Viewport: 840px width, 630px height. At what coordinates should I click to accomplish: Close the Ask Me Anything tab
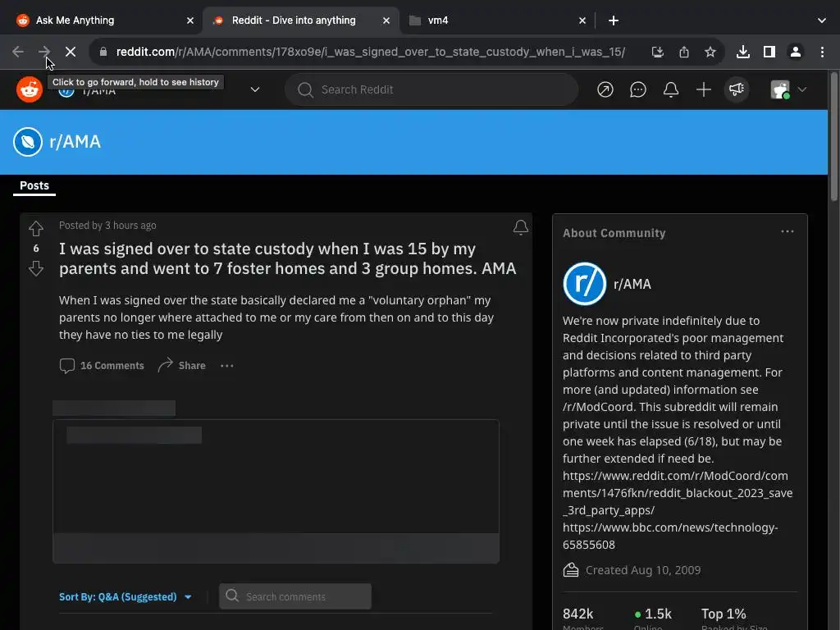pos(190,21)
